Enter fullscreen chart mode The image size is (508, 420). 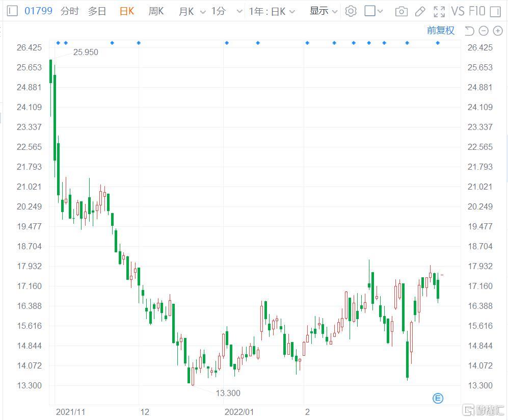(x=439, y=11)
